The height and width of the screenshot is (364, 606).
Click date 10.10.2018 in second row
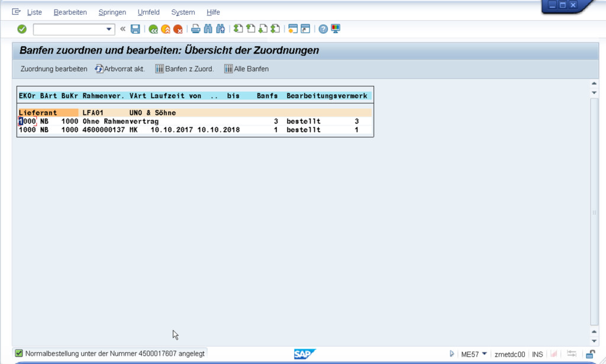[218, 130]
